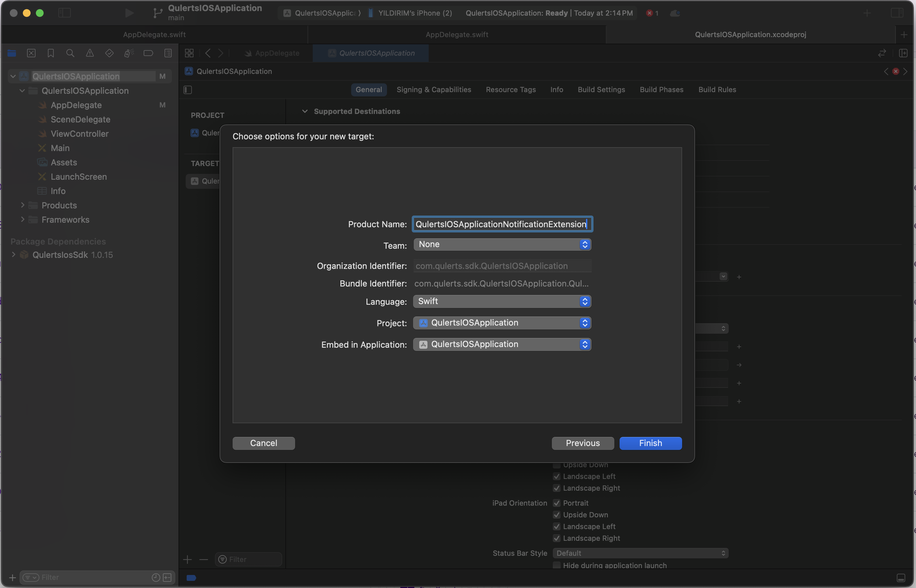Switch to the General tab

369,90
